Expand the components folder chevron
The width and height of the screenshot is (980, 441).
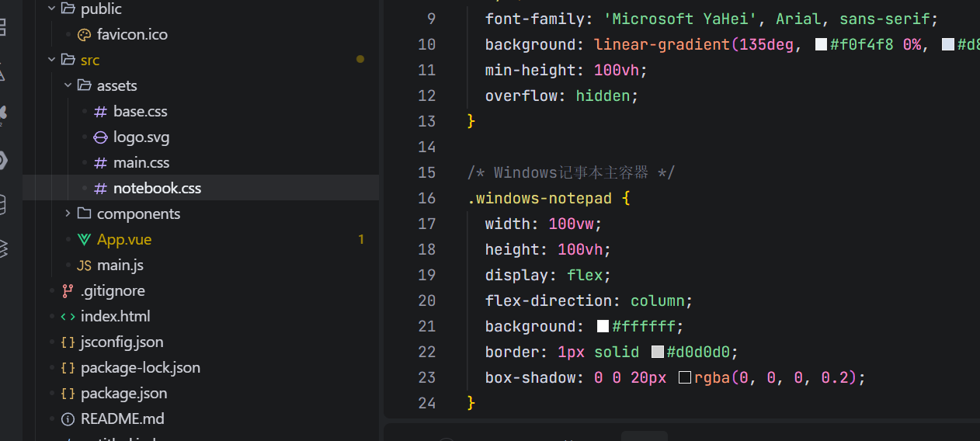(68, 214)
